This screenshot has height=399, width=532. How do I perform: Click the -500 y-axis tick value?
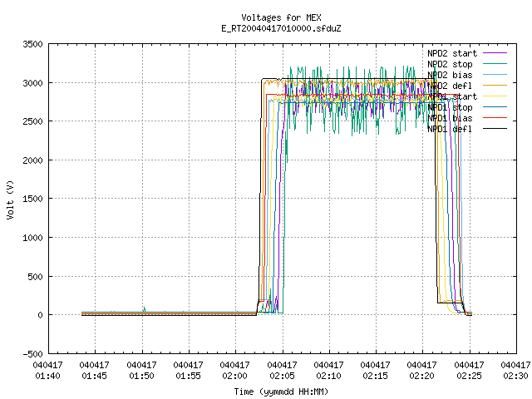tap(32, 354)
